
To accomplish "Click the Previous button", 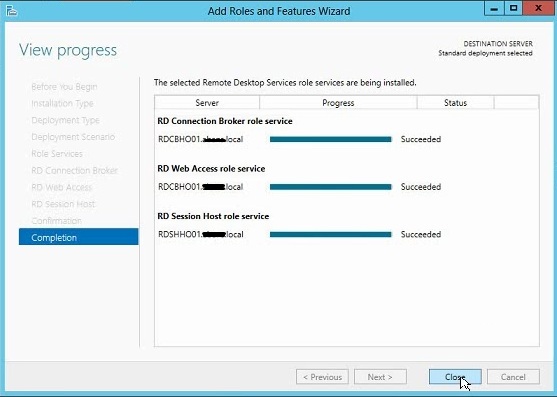I will 322,377.
